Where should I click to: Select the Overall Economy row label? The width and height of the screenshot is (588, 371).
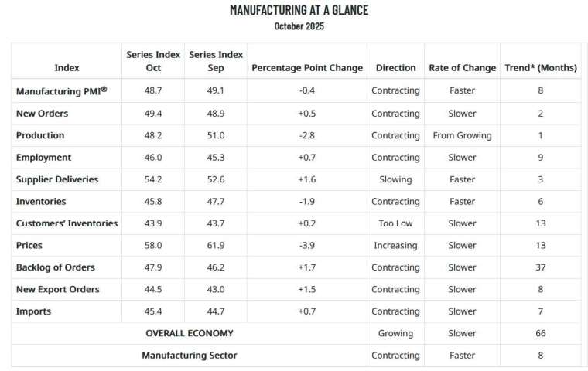click(x=190, y=333)
